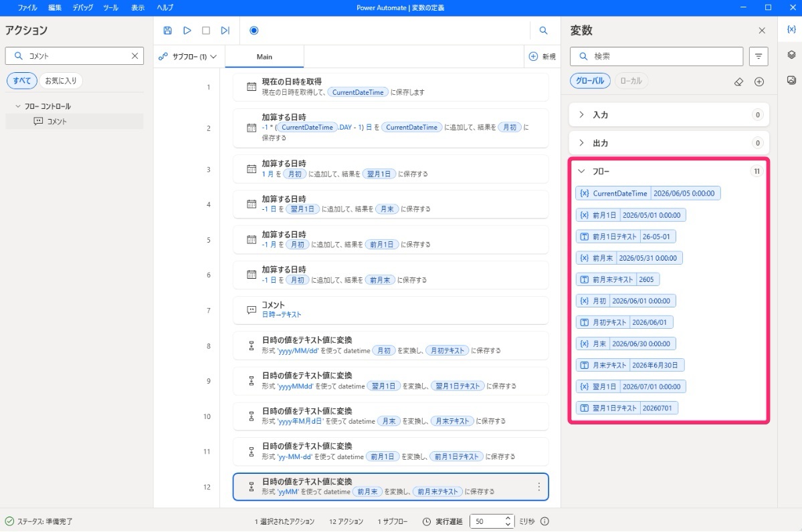
Task: Open the ファイル menu
Action: 27,7
